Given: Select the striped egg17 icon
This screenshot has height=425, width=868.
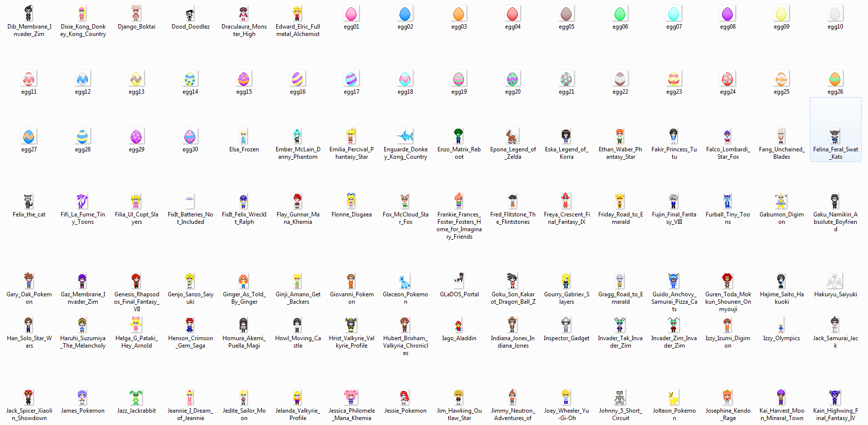Looking at the screenshot, I should click(351, 78).
